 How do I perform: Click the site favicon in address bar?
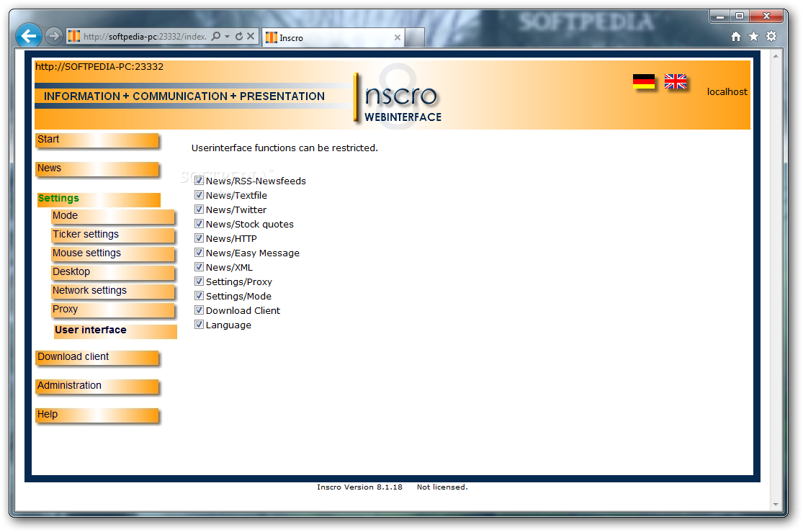click(74, 36)
